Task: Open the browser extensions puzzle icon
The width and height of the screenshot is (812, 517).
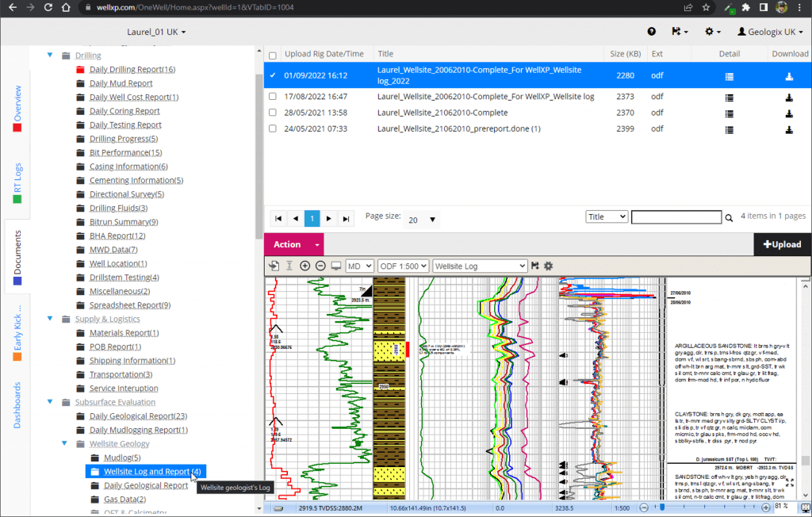Action: point(745,7)
